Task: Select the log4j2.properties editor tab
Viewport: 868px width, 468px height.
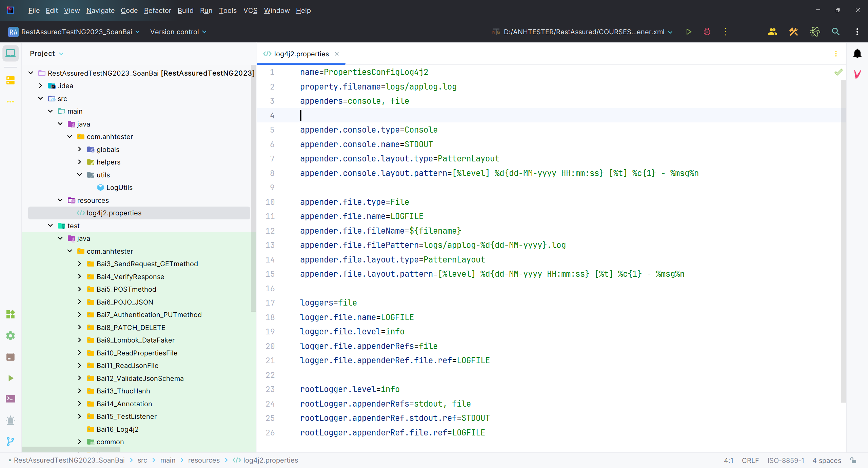Action: coord(301,54)
